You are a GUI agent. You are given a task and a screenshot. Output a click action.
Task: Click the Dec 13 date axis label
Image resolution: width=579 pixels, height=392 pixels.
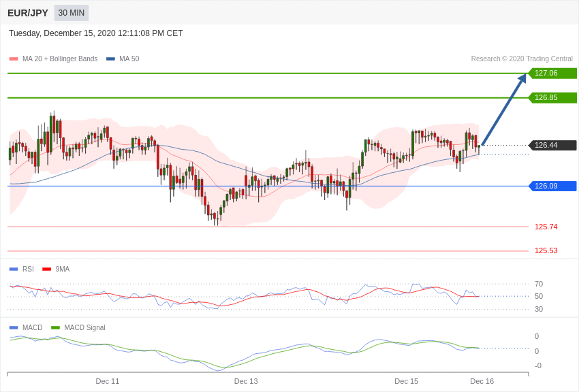pyautogui.click(x=246, y=381)
